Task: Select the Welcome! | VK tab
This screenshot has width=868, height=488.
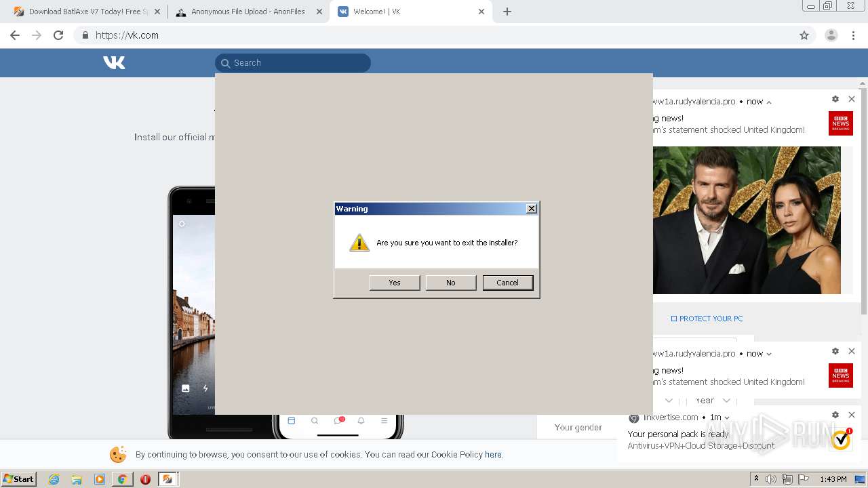Action: pos(410,12)
